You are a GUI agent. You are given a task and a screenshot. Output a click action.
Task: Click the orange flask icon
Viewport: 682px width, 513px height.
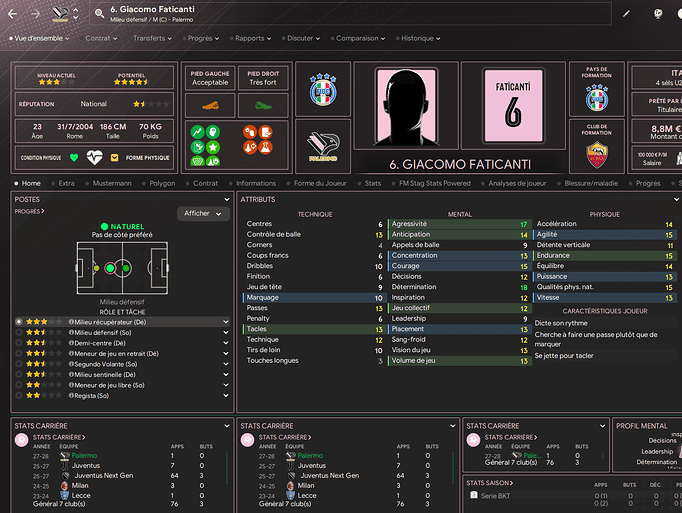click(265, 147)
